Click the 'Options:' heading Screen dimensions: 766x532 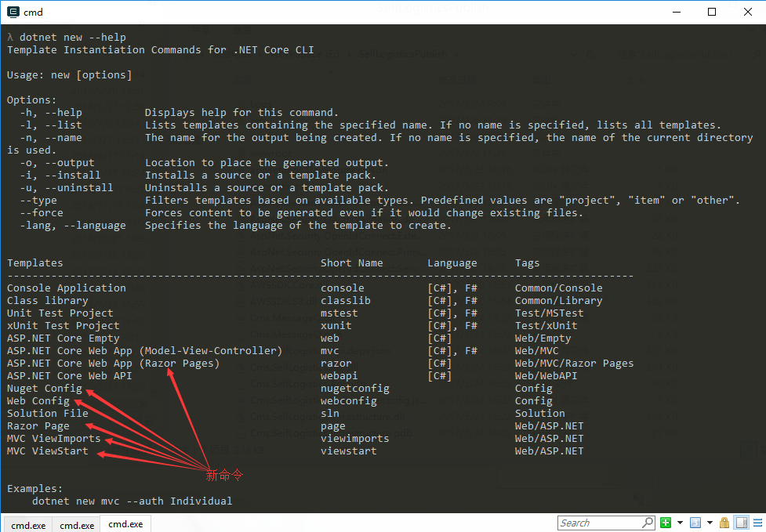[32, 100]
